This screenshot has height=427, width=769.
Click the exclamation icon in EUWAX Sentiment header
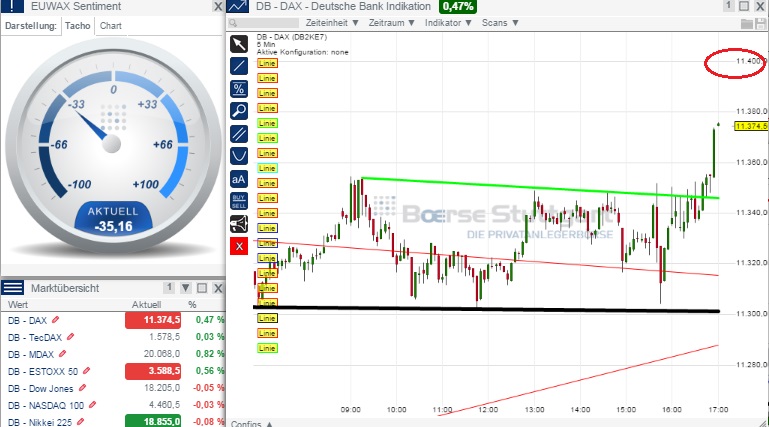tap(13, 6)
